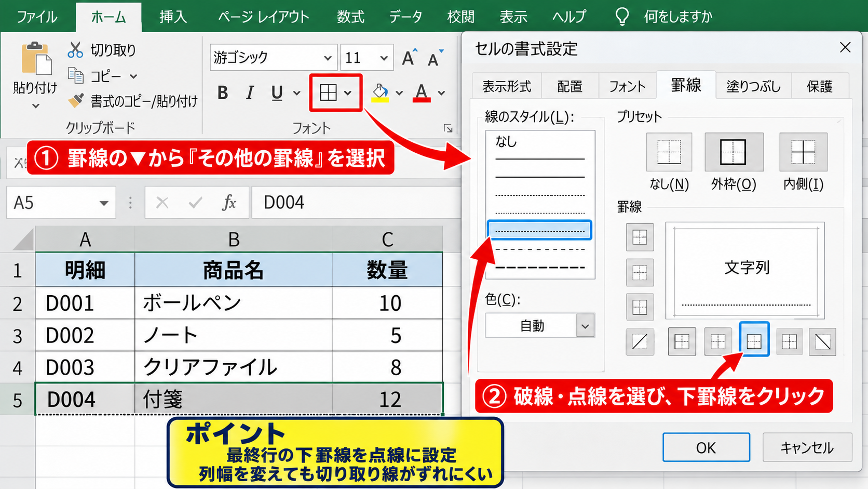Expand the コピー dropdown arrow
Viewport: 868px width, 489px height.
tap(133, 76)
